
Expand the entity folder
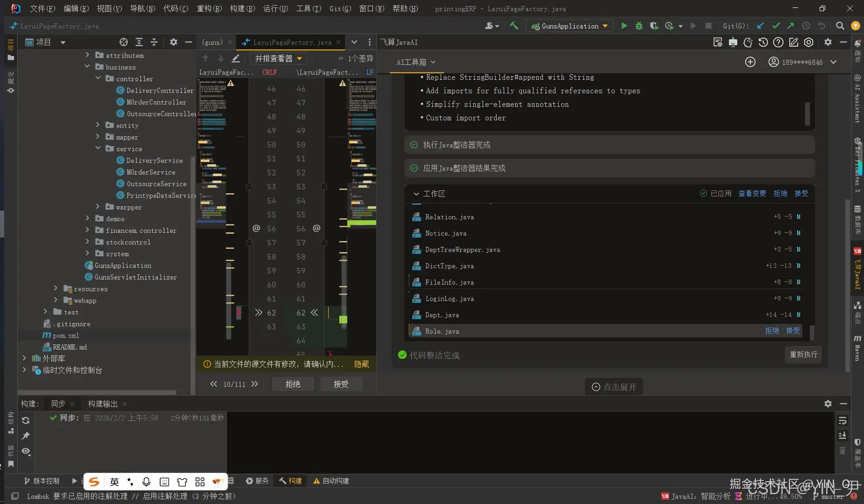pyautogui.click(x=98, y=125)
